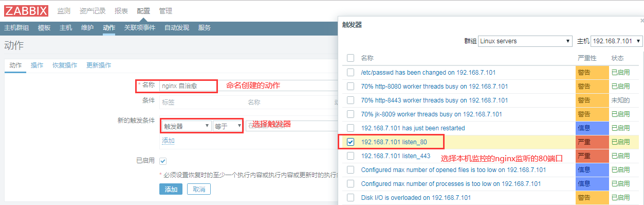Go to 动作 submenu item
The width and height of the screenshot is (644, 205).
(109, 28)
